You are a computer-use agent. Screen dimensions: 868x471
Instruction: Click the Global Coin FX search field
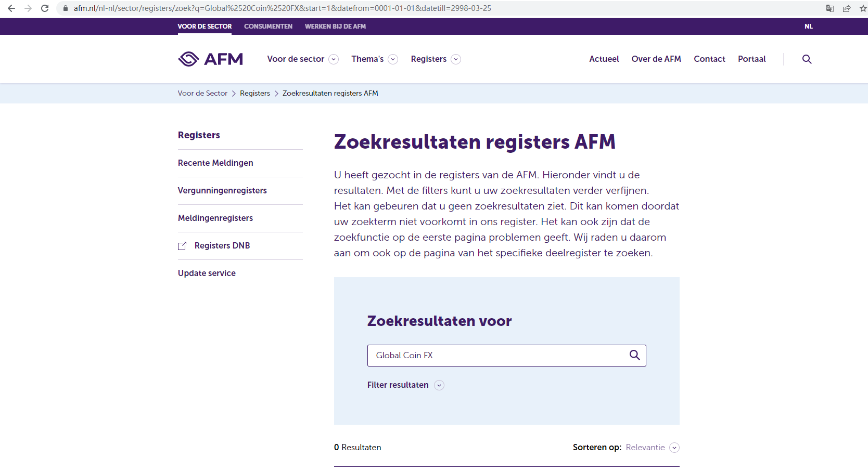pyautogui.click(x=497, y=356)
